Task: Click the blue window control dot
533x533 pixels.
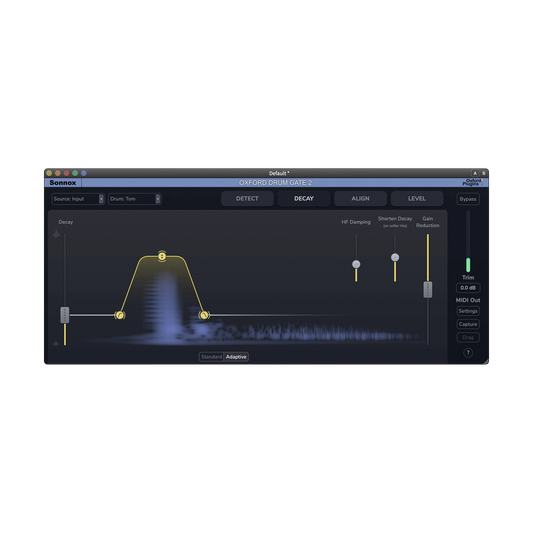Action: click(x=84, y=173)
